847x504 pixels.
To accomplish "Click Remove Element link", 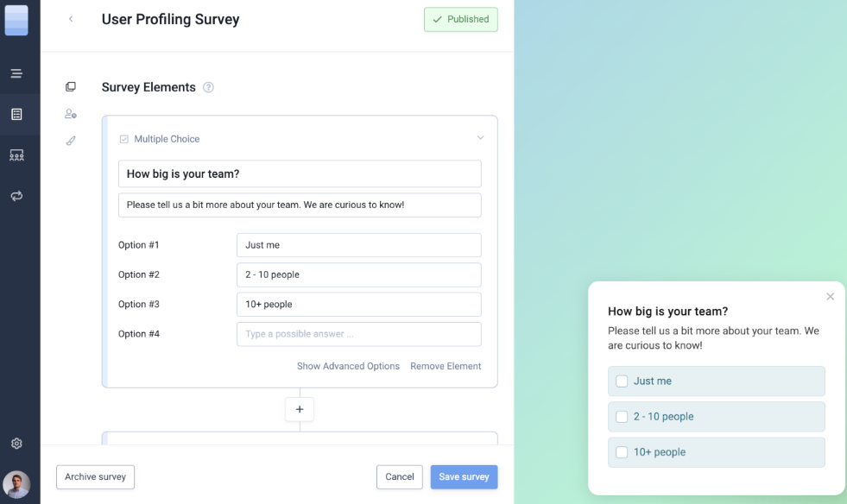I will 446,366.
